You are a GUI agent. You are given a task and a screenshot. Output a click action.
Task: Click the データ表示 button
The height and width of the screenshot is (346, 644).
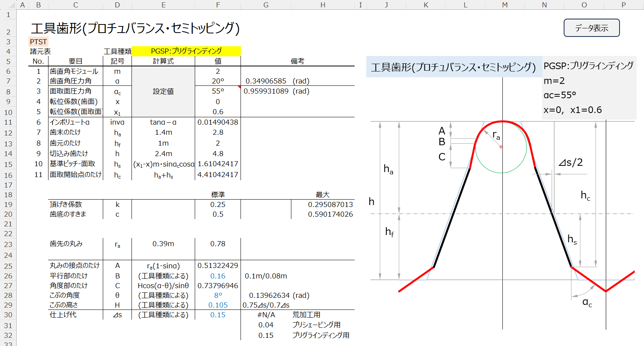coord(591,28)
